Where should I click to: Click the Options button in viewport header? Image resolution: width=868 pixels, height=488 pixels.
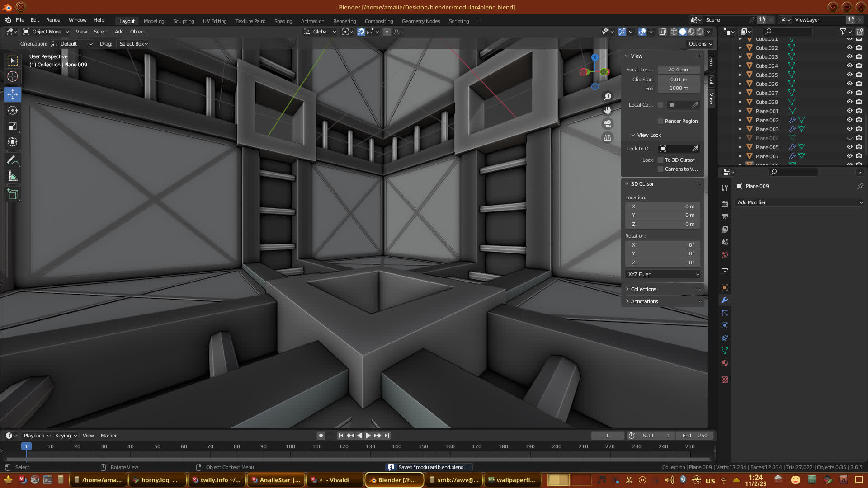700,44
